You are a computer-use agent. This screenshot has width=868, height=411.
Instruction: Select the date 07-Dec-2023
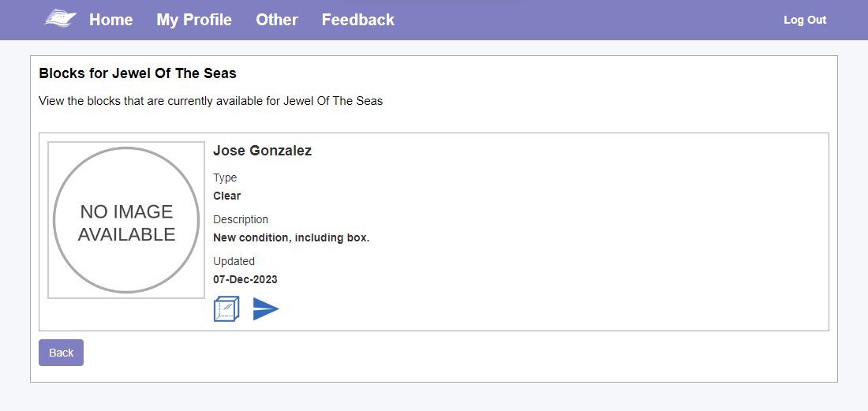[245, 279]
